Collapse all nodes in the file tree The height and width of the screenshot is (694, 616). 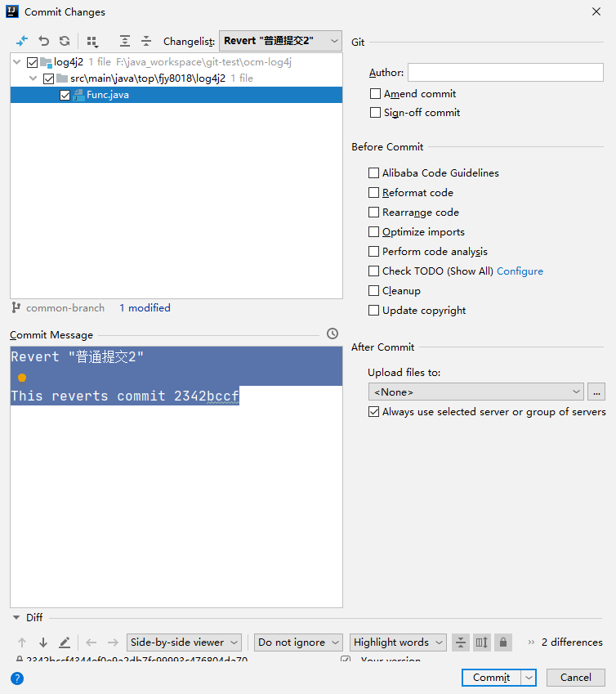[x=146, y=41]
